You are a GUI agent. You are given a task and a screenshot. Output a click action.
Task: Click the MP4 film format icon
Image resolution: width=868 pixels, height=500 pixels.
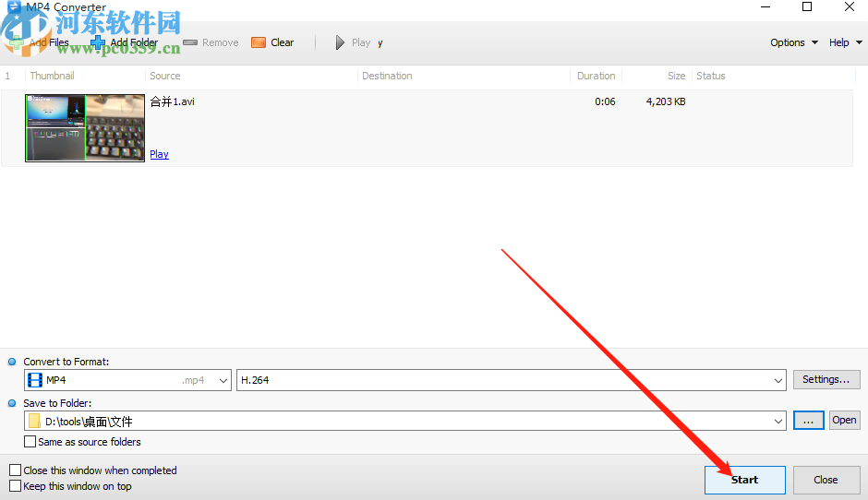[x=35, y=380]
